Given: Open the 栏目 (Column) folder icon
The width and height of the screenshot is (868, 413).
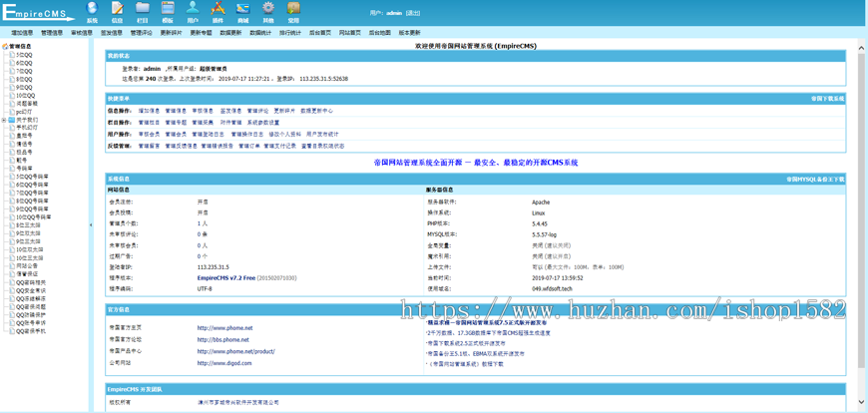Looking at the screenshot, I should (x=143, y=10).
